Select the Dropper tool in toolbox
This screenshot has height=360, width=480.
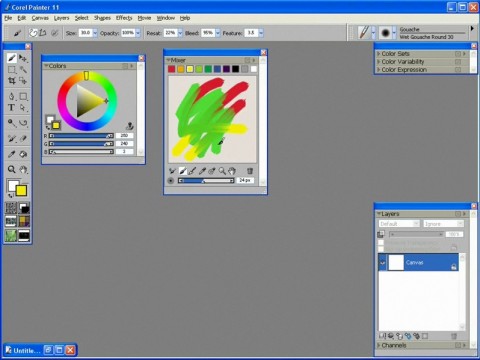click(12, 154)
